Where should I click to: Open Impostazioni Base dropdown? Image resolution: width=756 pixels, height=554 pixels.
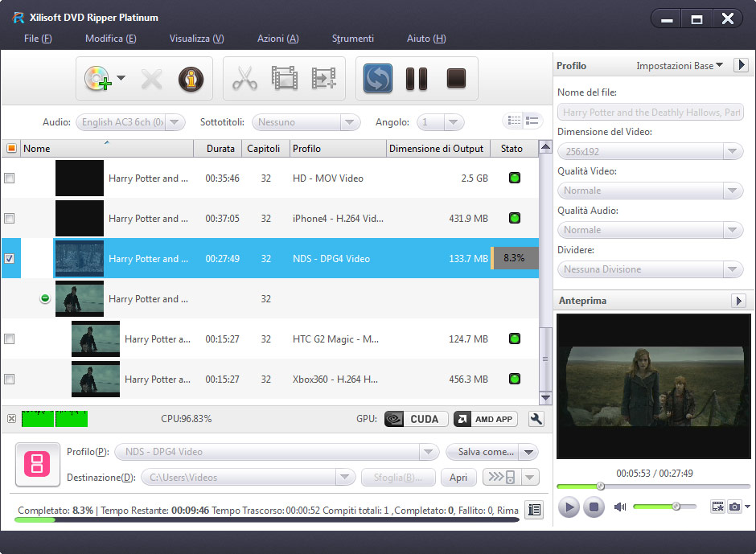click(680, 66)
